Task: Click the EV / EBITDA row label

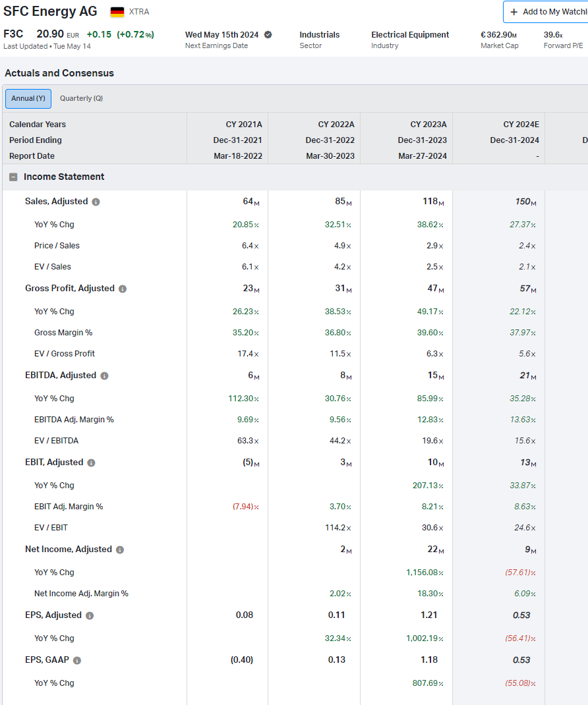Action: 56,441
